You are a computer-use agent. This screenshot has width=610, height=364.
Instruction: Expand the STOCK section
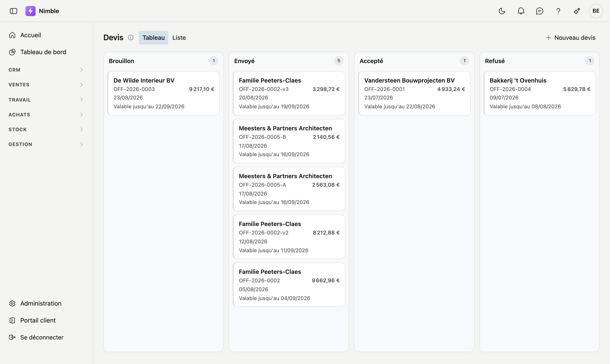[x=46, y=130]
